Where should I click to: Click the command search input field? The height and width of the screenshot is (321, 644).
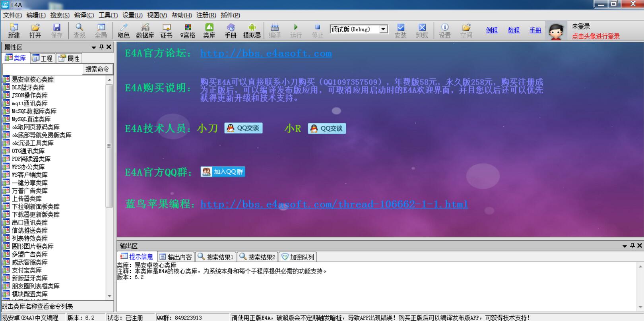point(42,69)
